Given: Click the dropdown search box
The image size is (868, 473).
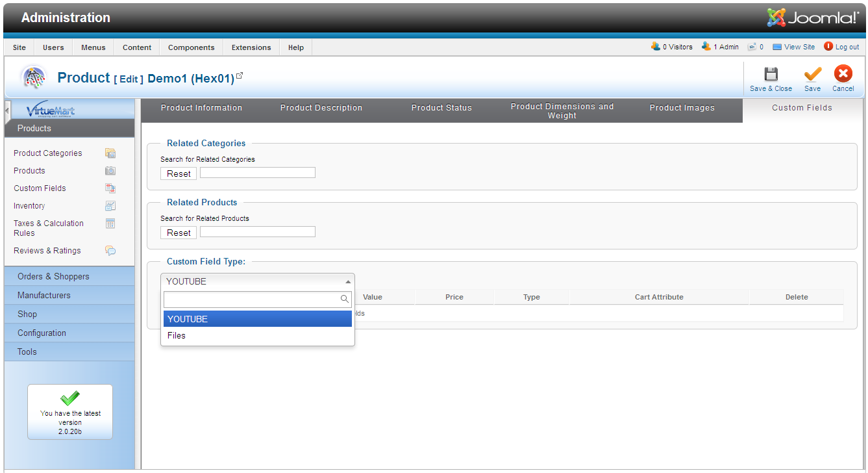Looking at the screenshot, I should coord(253,300).
